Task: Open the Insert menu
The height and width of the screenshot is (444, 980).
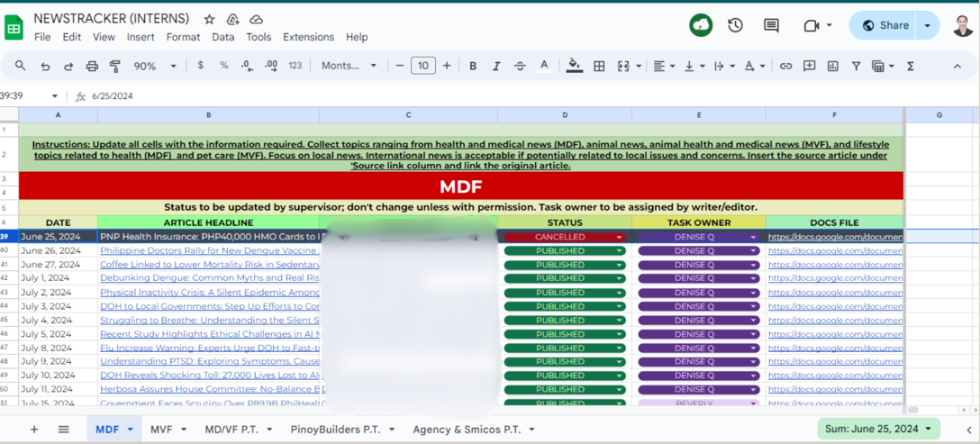Action: point(141,37)
